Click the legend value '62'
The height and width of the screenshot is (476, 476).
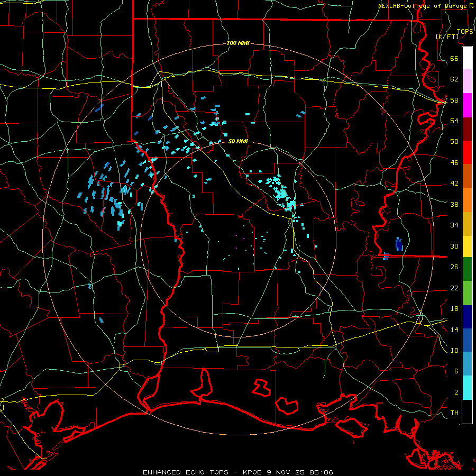coord(454,79)
